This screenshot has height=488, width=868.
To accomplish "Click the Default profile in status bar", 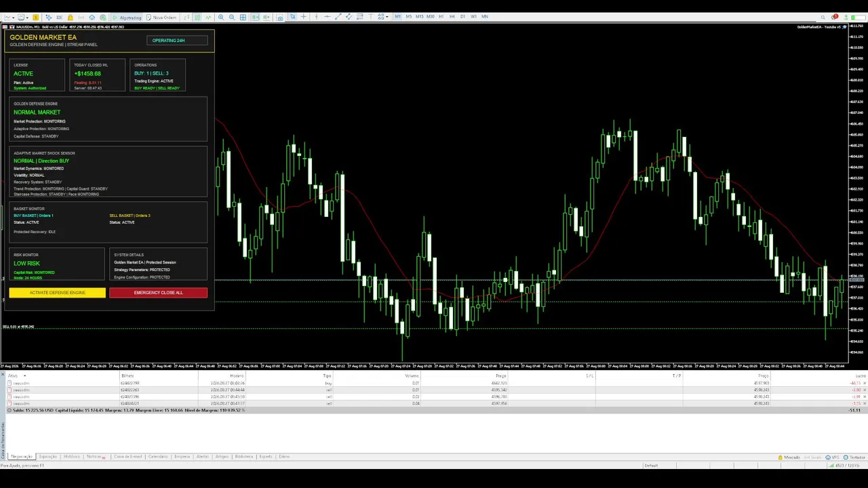I will point(651,466).
